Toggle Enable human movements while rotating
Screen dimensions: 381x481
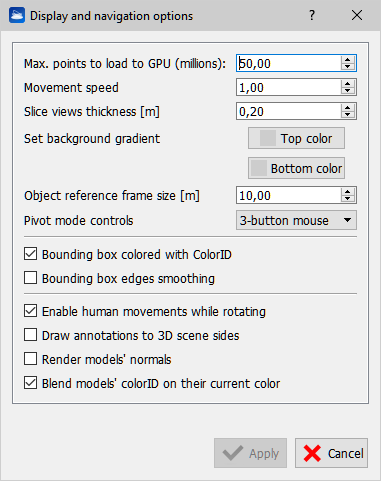click(x=30, y=311)
